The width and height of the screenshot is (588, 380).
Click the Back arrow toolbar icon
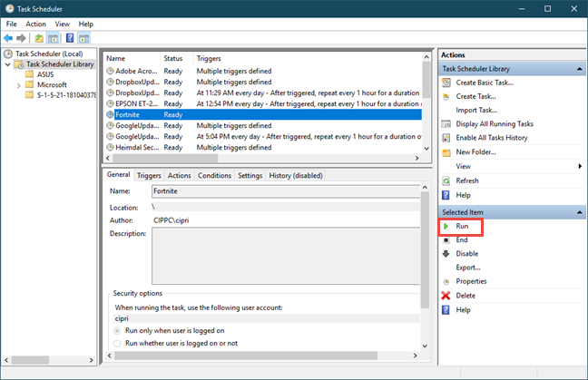pos(8,38)
